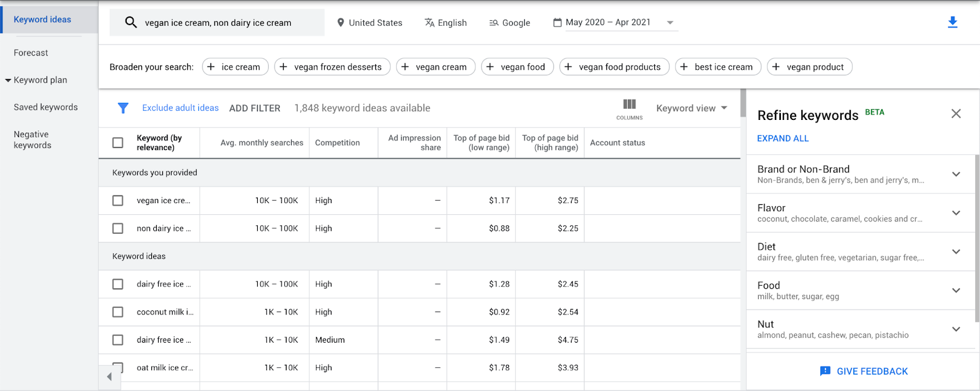
Task: Collapse the side navigation with the left arrow
Action: coord(110,377)
